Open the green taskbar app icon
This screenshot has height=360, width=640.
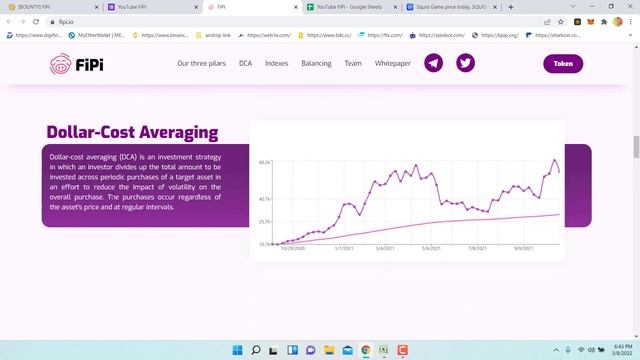click(384, 350)
